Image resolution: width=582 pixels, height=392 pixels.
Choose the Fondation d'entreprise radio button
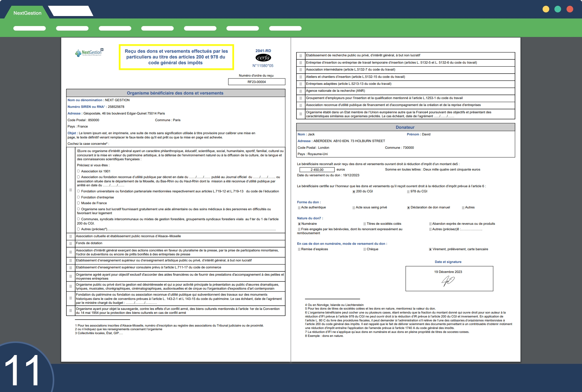pos(79,197)
